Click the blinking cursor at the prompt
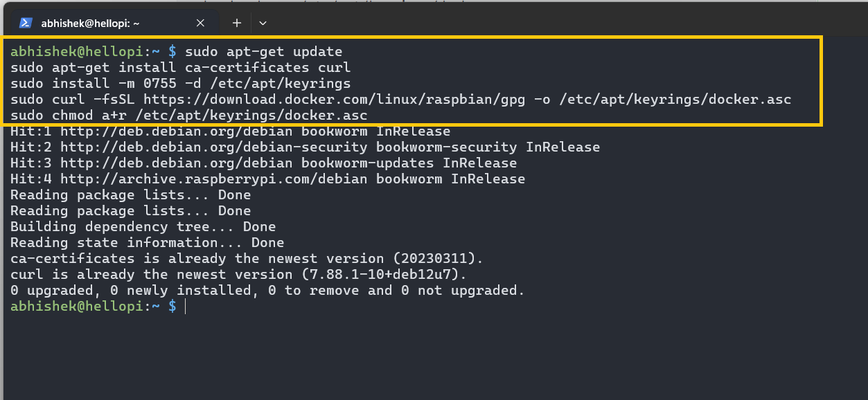The image size is (868, 400). click(x=186, y=306)
